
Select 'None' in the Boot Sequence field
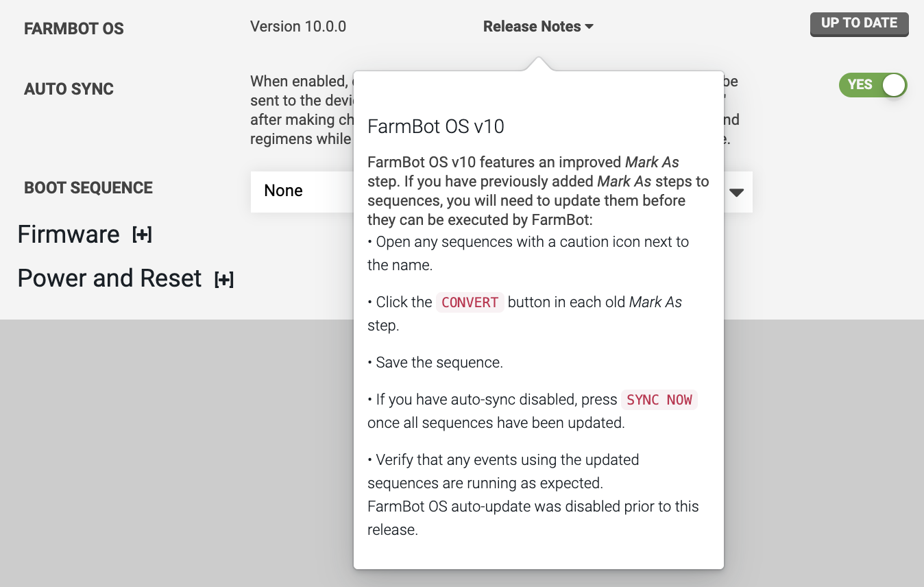click(284, 191)
